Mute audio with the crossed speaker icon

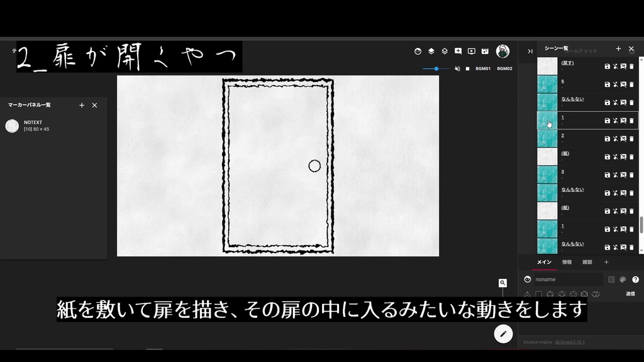458,69
